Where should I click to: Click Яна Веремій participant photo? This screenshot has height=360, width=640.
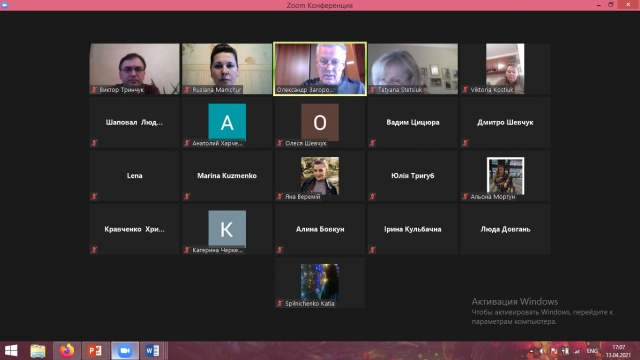click(x=320, y=176)
